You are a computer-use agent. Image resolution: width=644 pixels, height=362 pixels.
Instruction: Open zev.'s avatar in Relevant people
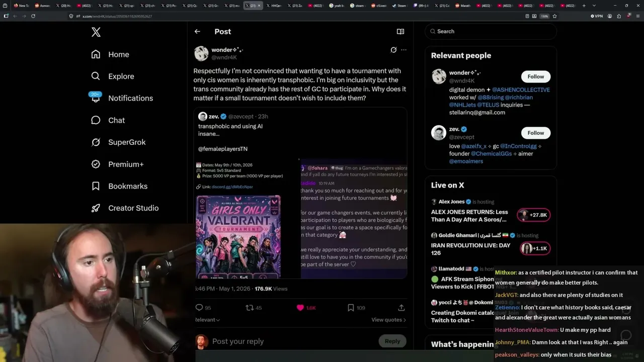pos(439,133)
